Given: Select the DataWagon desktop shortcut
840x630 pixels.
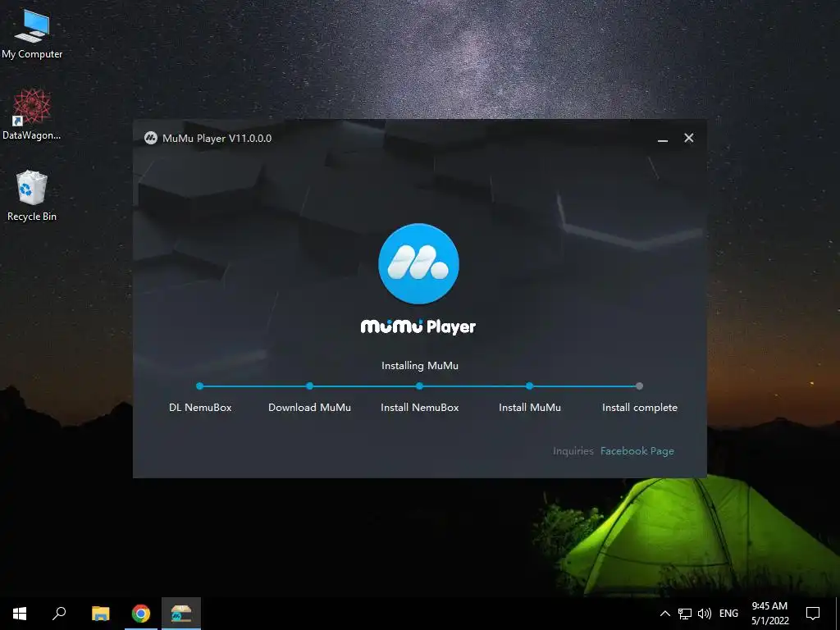Looking at the screenshot, I should pyautogui.click(x=32, y=115).
